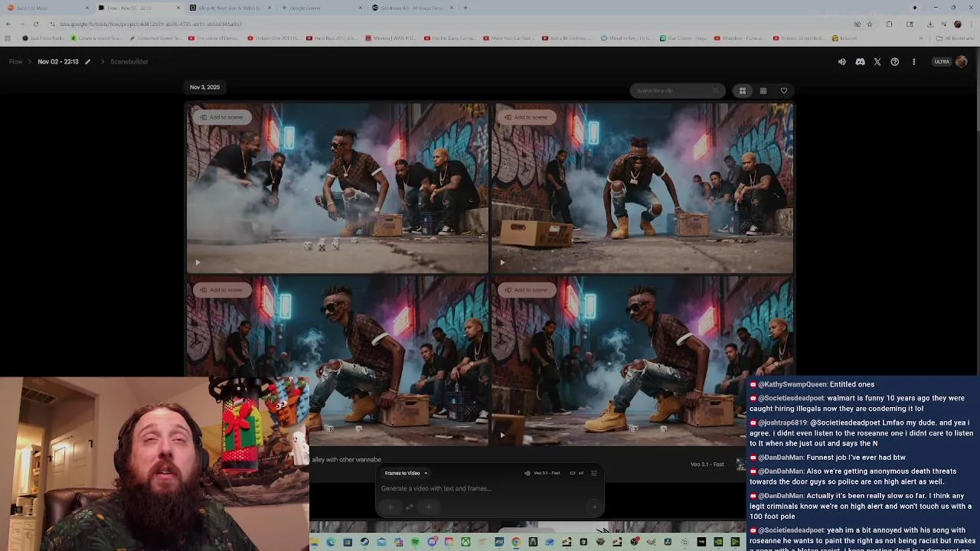Viewport: 980px width, 551px height.
Task: Open top-right crouching man video thumbnail
Action: [x=642, y=188]
